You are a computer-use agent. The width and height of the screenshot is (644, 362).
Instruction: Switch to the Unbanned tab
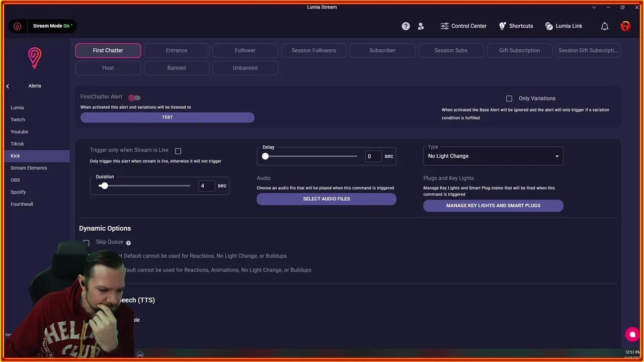[245, 68]
